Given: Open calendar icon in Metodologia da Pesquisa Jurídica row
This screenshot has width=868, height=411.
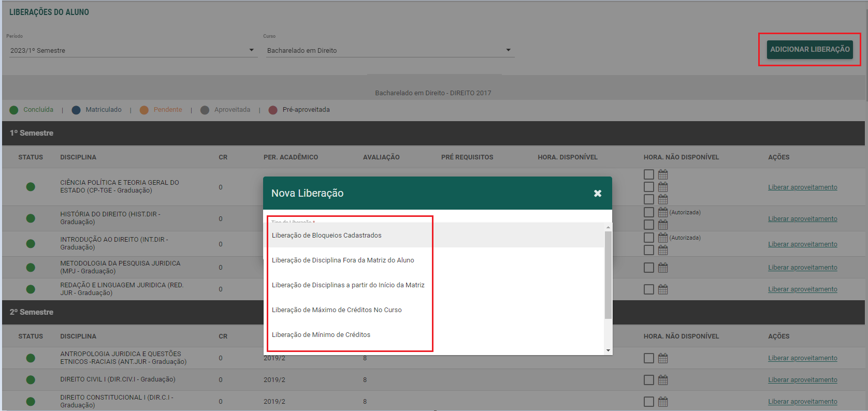Looking at the screenshot, I should pyautogui.click(x=663, y=268).
